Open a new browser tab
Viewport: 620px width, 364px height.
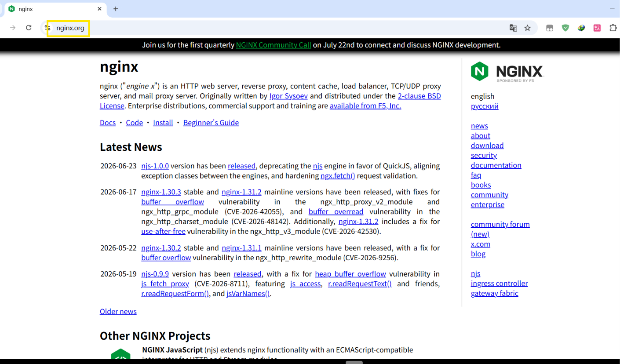116,9
